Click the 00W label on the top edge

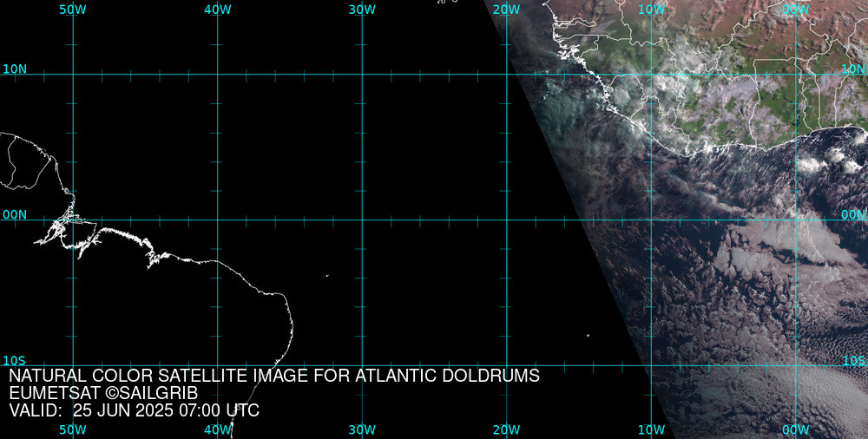coord(795,10)
